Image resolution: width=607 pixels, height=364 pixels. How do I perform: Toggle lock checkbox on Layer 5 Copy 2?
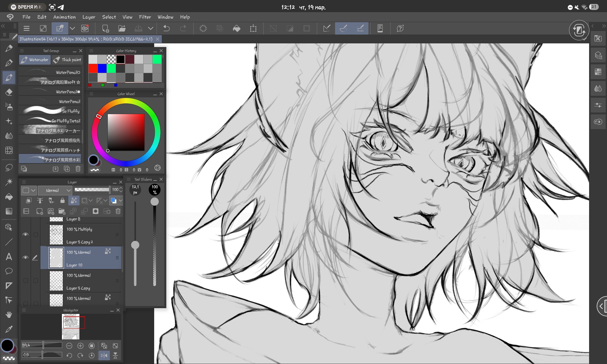36,234
